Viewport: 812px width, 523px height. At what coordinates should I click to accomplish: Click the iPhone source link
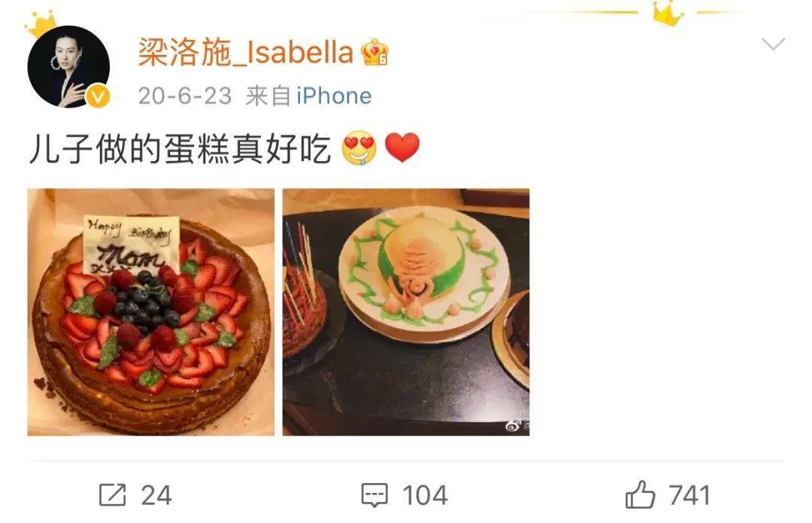click(334, 96)
